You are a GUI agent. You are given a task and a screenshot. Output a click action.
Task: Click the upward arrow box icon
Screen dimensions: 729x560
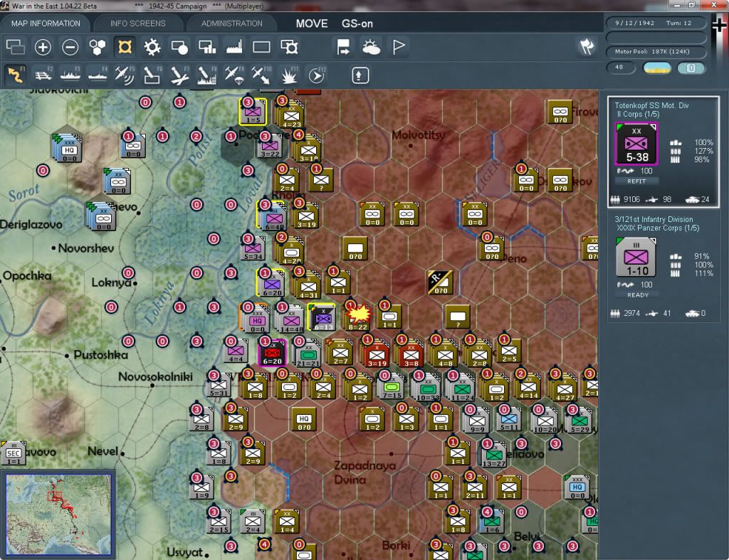pos(360,75)
